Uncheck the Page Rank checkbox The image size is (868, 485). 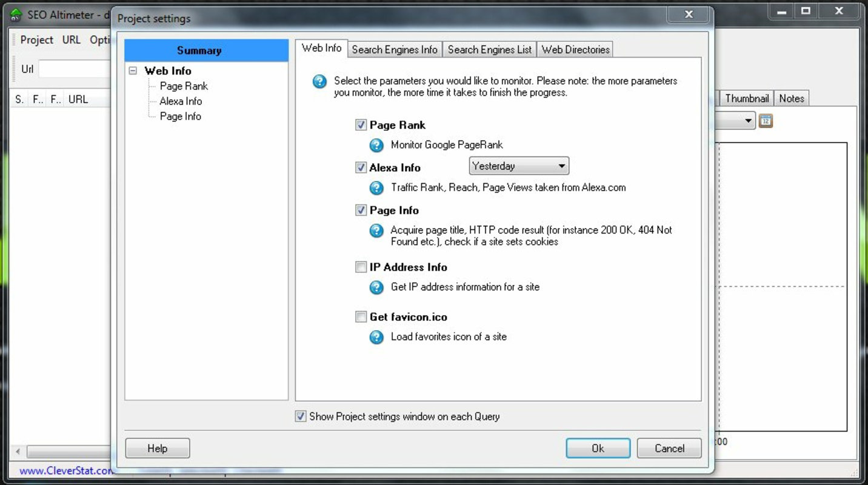coord(361,125)
